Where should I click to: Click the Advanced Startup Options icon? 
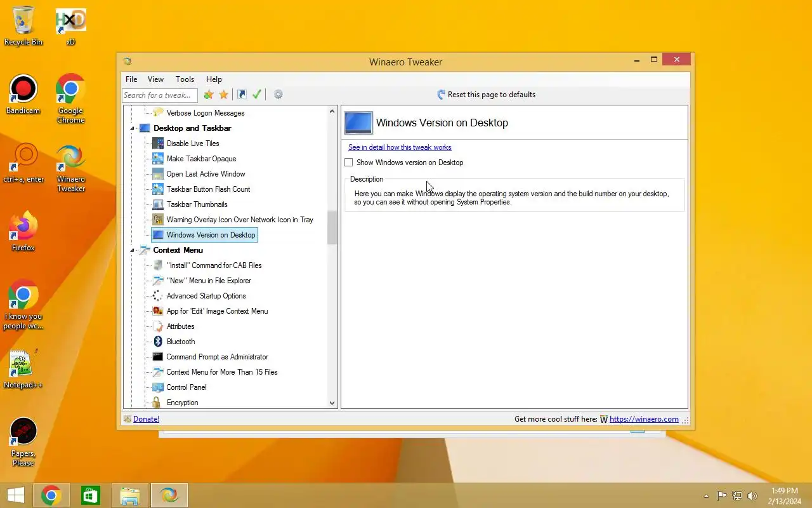point(158,296)
